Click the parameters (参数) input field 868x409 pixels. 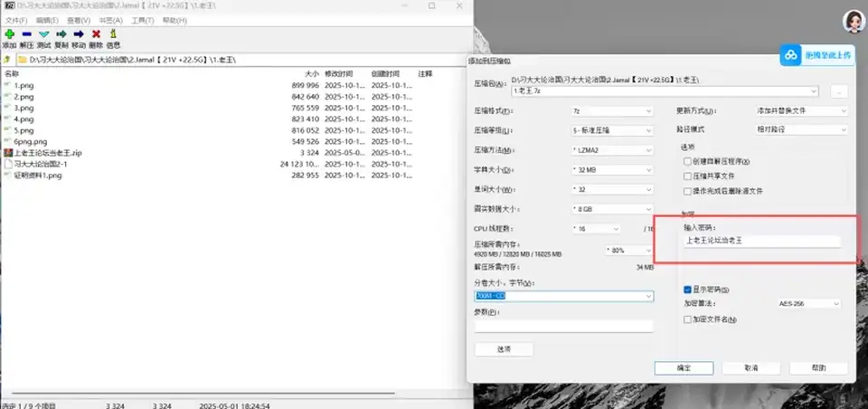pyautogui.click(x=563, y=327)
